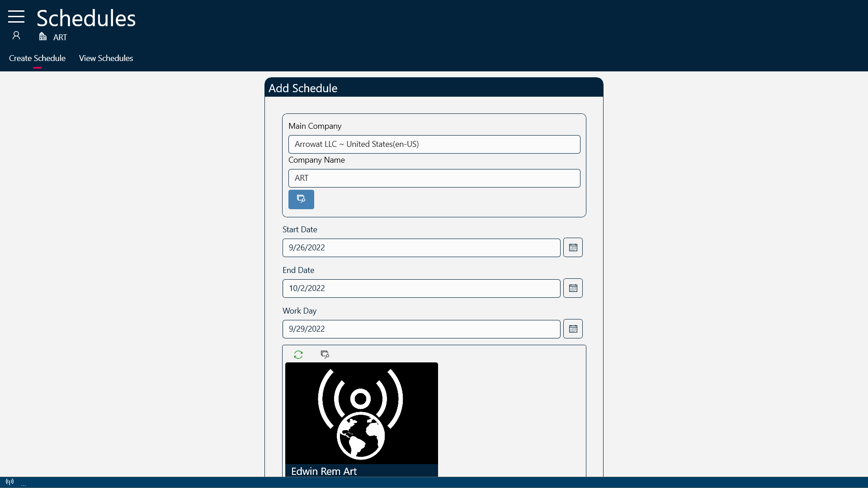868x488 pixels.
Task: Click the broadcast signal status bar icon
Action: pyautogui.click(x=9, y=482)
